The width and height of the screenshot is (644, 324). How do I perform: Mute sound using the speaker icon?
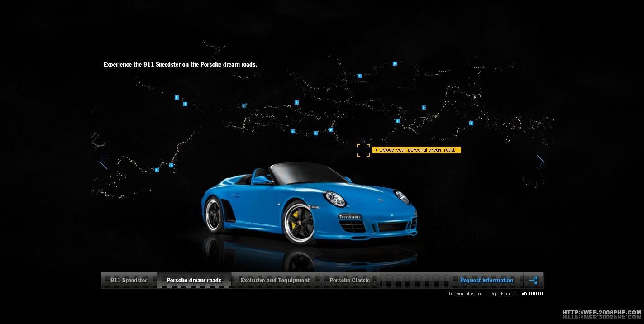pyautogui.click(x=524, y=294)
